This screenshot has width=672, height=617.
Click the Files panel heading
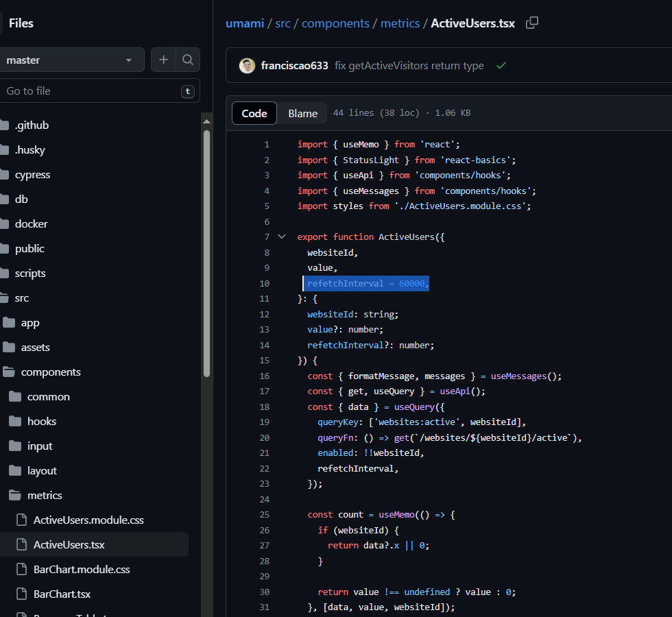pos(21,23)
